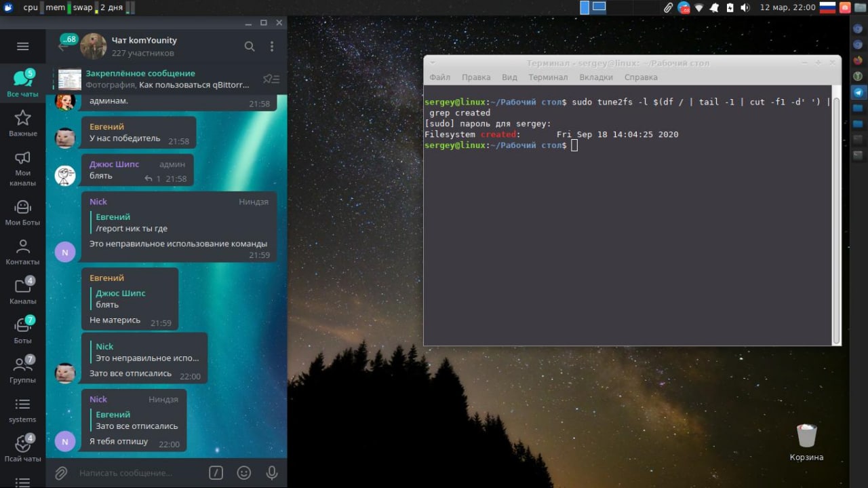
Task: Open the Правка menu in Terminal
Action: [x=476, y=77]
